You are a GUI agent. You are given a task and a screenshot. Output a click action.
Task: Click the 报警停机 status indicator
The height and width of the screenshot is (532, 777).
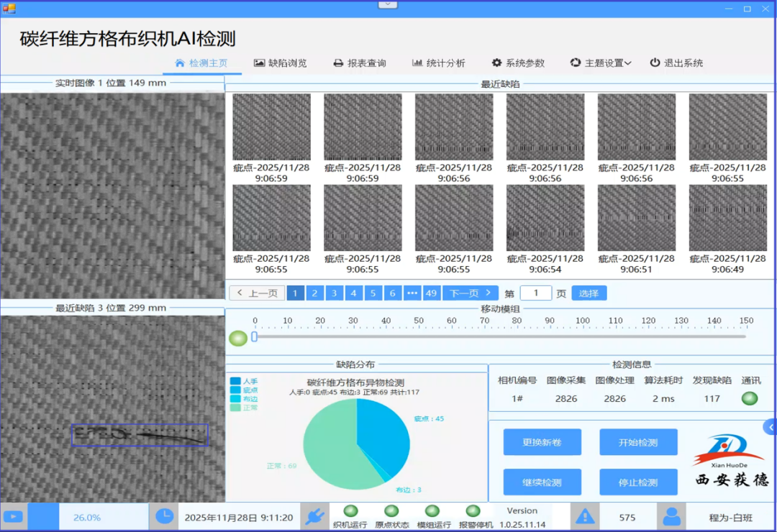pos(473,510)
